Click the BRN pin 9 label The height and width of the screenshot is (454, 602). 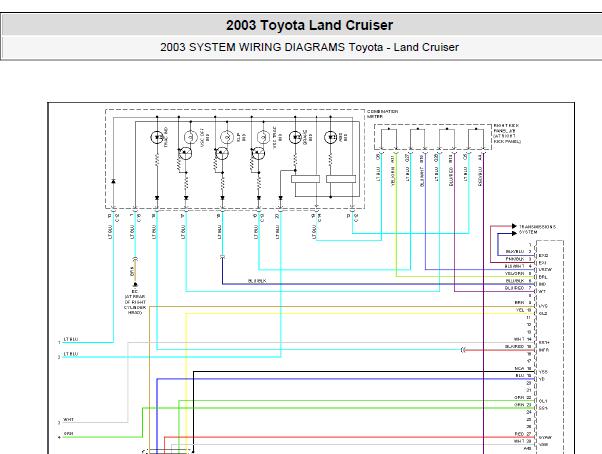pos(519,302)
